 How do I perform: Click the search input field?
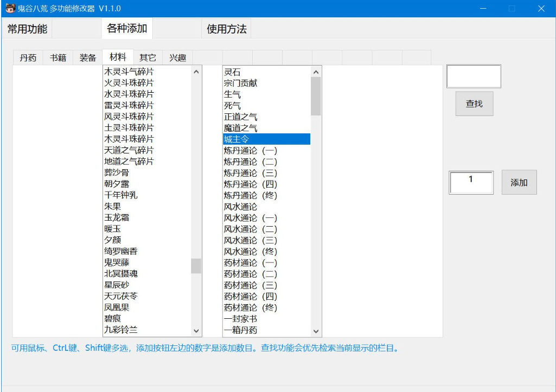point(472,76)
